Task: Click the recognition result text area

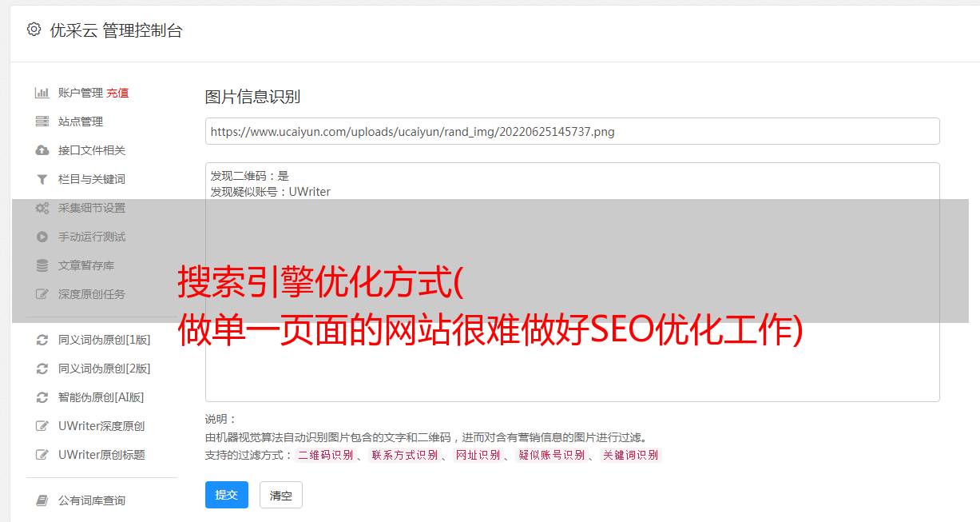Action: [572, 281]
